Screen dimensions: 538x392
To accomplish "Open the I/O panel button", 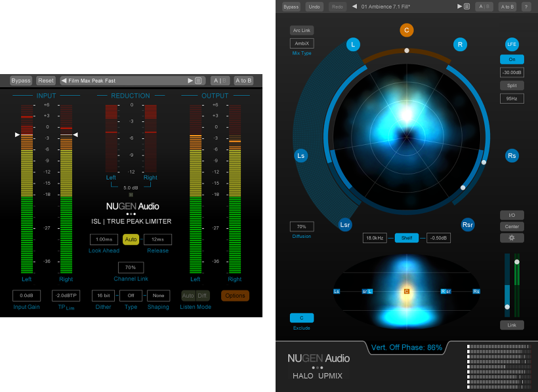I will coord(512,215).
